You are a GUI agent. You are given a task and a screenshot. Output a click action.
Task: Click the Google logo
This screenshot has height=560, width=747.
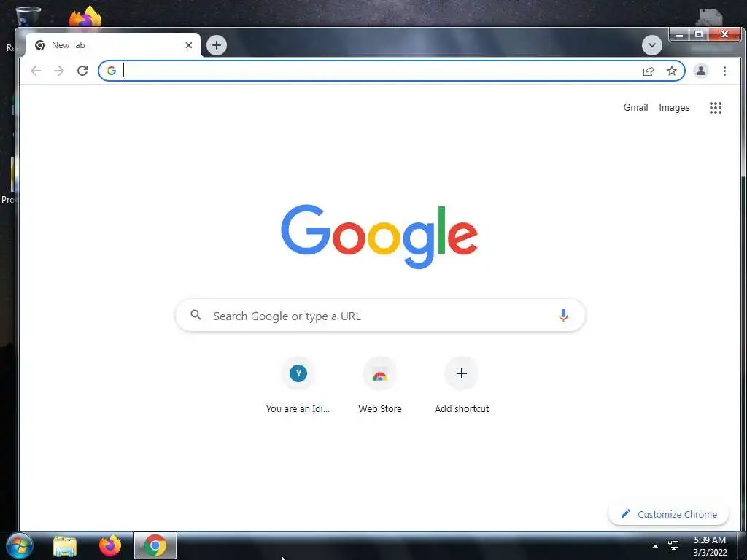pos(379,237)
